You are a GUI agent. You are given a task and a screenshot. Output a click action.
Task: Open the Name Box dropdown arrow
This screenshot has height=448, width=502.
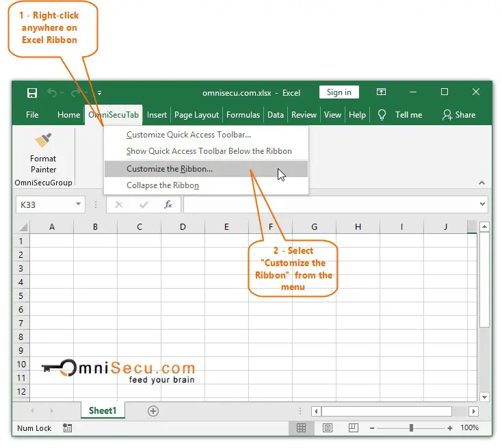point(78,204)
